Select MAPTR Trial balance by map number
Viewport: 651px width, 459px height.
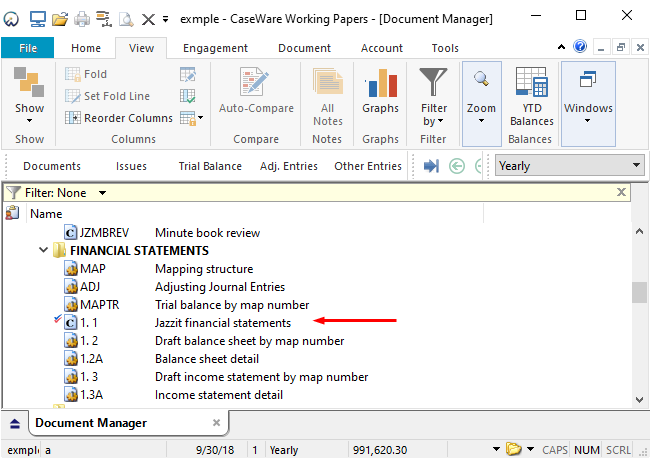coord(186,305)
